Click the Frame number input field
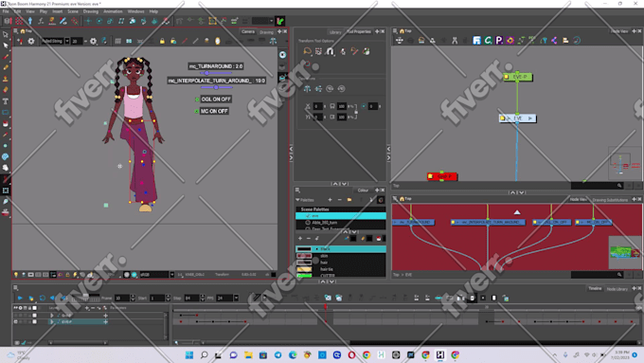This screenshot has height=363, width=644. [x=122, y=298]
